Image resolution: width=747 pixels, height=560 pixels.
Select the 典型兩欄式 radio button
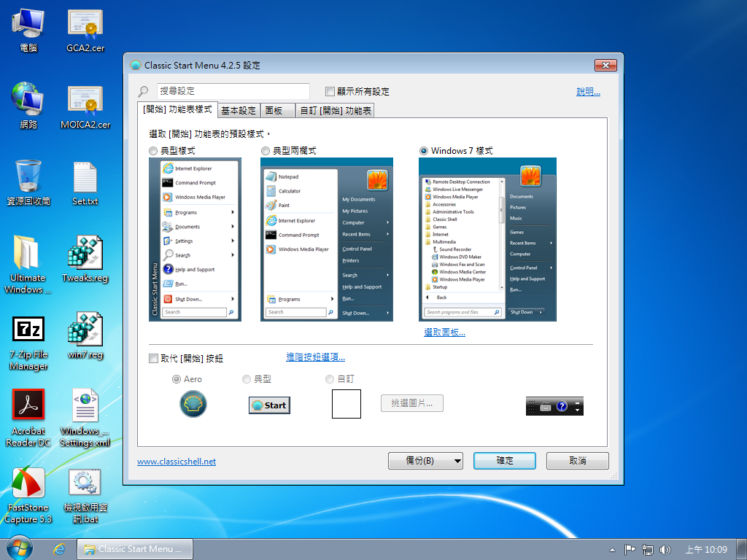click(266, 151)
